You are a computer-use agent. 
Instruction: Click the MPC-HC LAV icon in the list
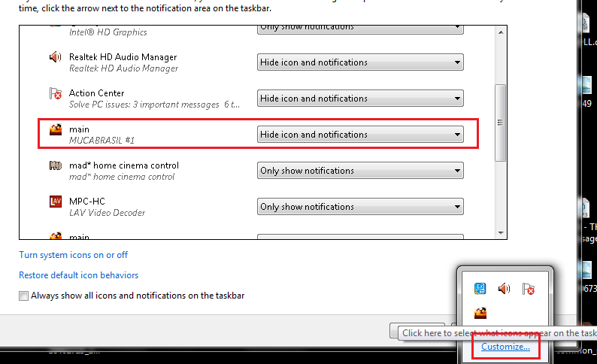(x=55, y=202)
